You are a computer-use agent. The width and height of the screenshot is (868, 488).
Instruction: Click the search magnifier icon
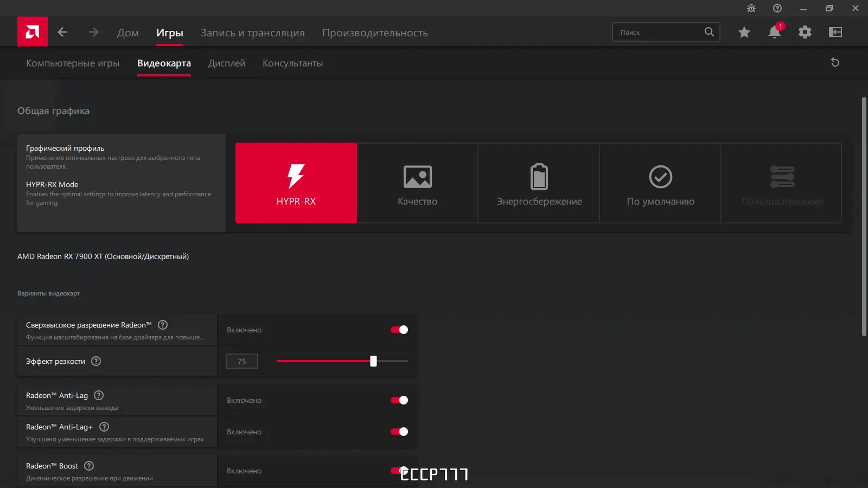(x=709, y=31)
